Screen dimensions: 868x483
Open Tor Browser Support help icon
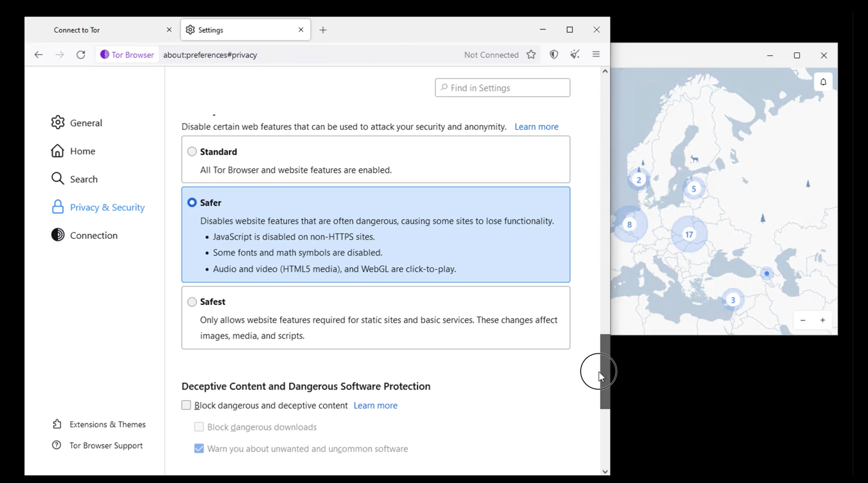pyautogui.click(x=106, y=446)
